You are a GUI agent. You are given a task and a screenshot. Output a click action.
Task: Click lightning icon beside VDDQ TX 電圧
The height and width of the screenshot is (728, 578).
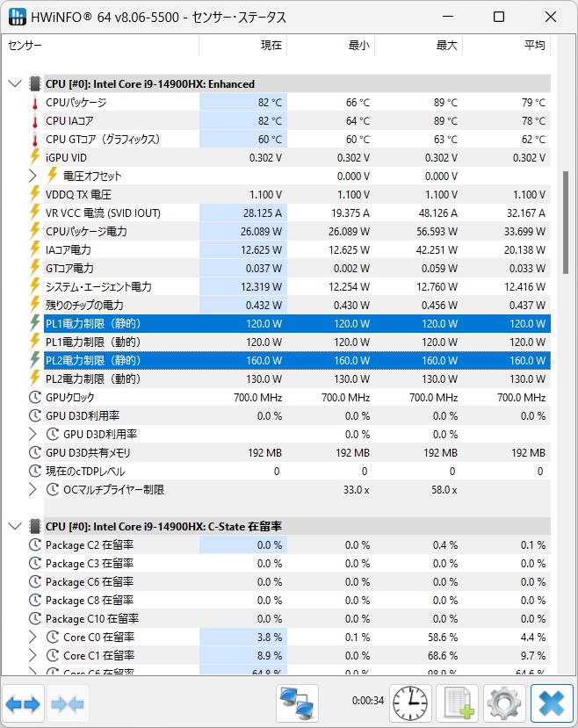[x=35, y=195]
